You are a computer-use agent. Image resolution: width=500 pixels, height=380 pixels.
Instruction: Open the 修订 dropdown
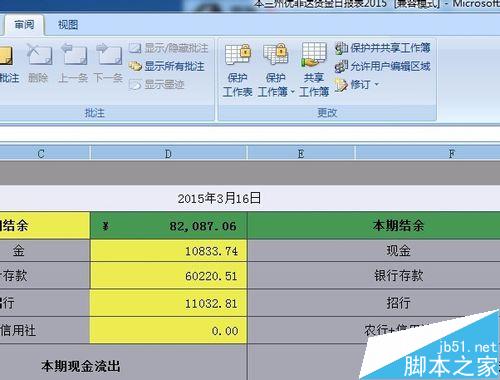(357, 85)
